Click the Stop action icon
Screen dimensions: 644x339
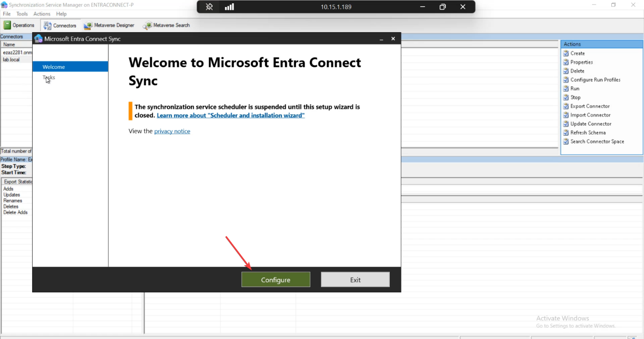pos(566,98)
